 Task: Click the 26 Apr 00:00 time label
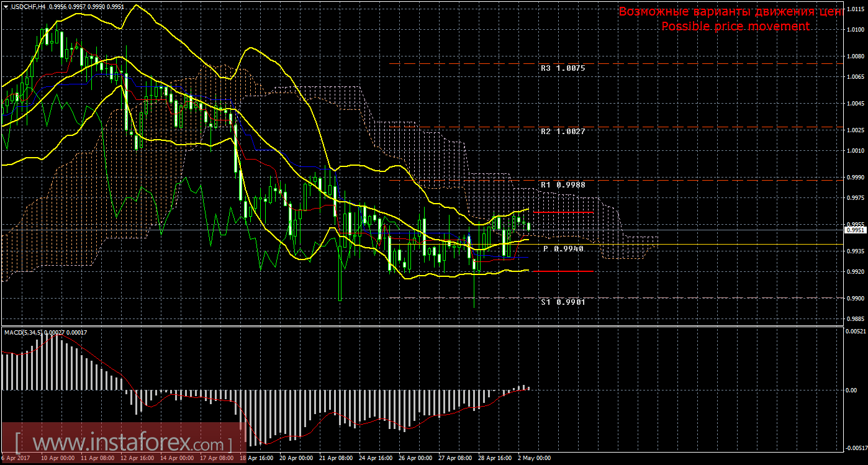[x=414, y=458]
